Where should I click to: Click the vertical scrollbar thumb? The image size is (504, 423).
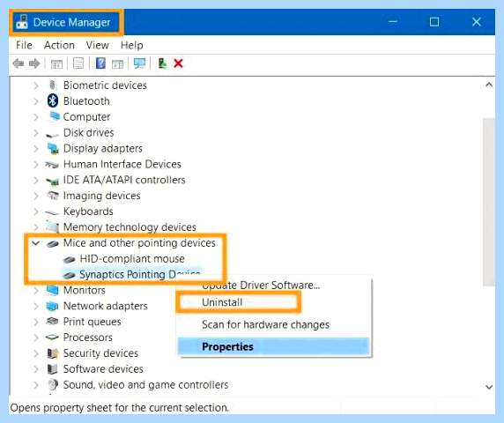pyautogui.click(x=489, y=202)
